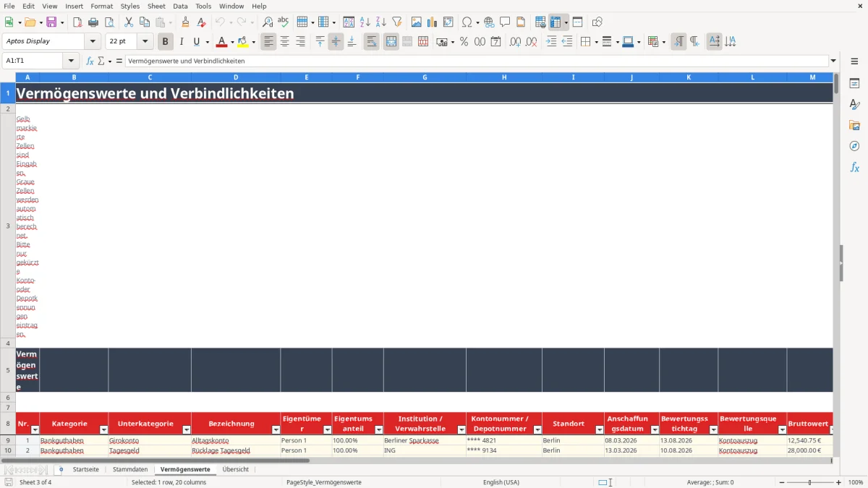Apply the red font color
Image resolution: width=868 pixels, height=488 pixels.
tap(221, 42)
